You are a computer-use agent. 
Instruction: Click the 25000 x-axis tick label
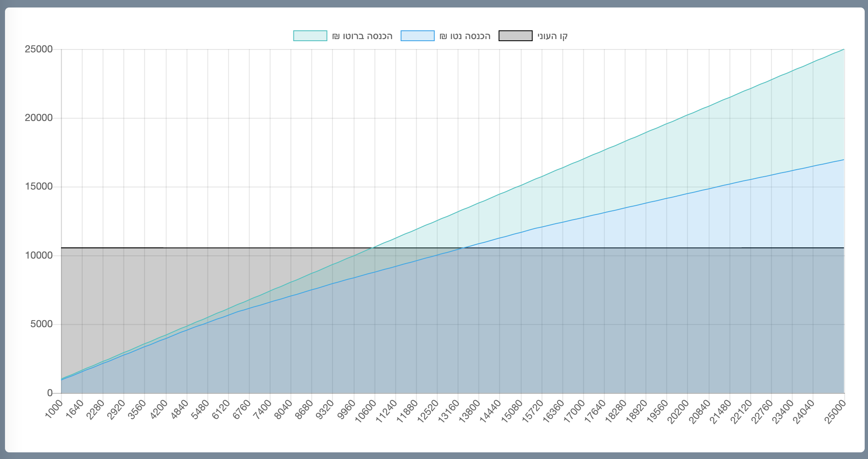click(x=836, y=411)
